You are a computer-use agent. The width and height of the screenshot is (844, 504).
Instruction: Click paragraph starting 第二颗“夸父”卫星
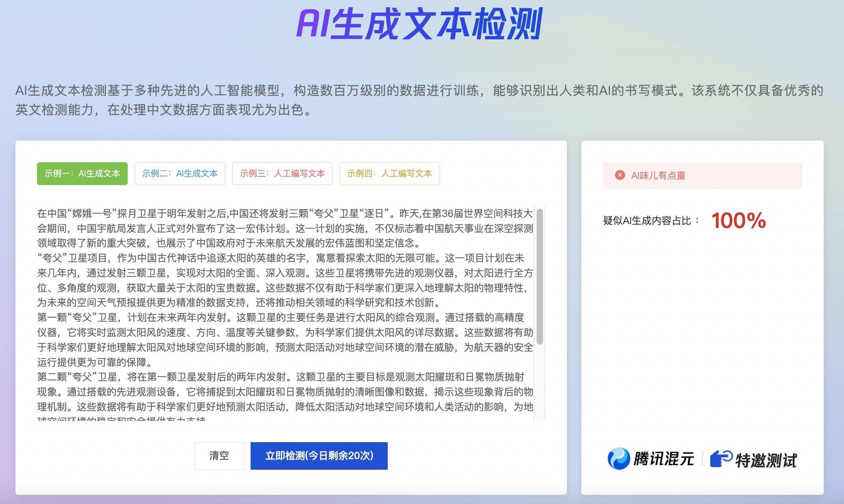click(x=285, y=396)
